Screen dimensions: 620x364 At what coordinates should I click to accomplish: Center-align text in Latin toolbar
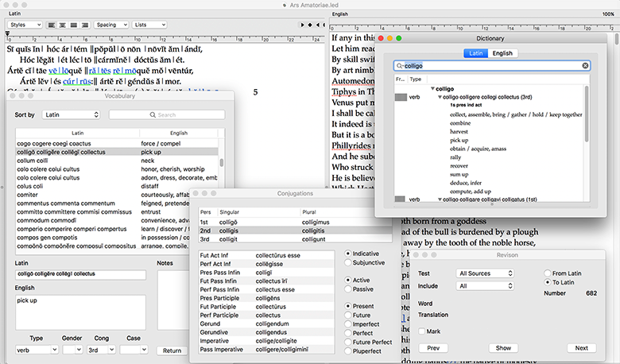coord(63,25)
